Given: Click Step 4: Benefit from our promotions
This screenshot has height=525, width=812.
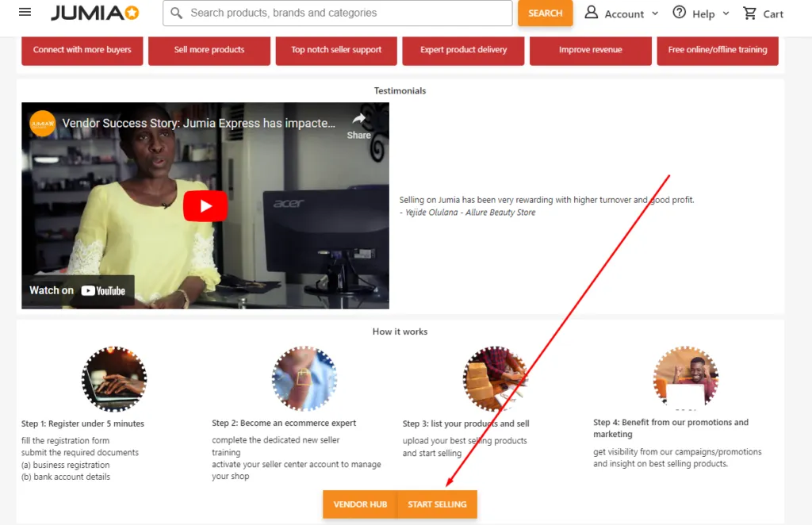Looking at the screenshot, I should coord(671,428).
